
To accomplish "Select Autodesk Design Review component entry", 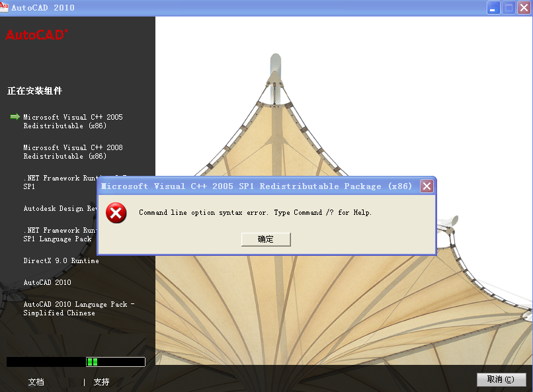I will (60, 209).
